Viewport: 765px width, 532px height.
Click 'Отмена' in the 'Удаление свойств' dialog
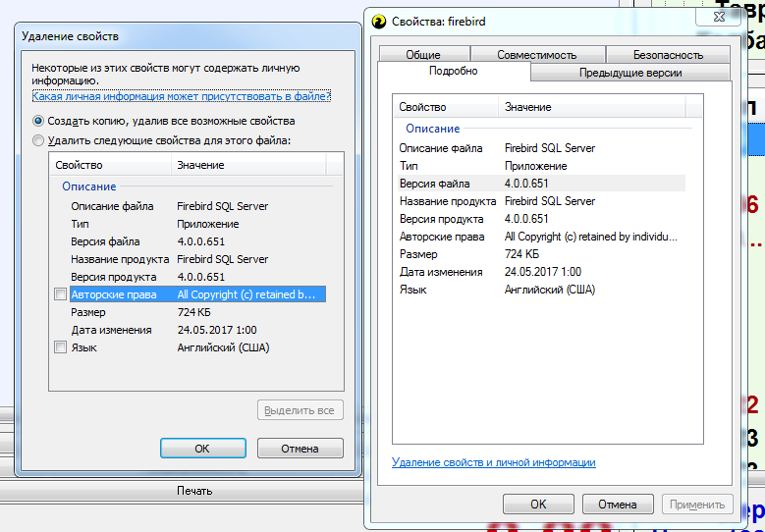click(301, 449)
